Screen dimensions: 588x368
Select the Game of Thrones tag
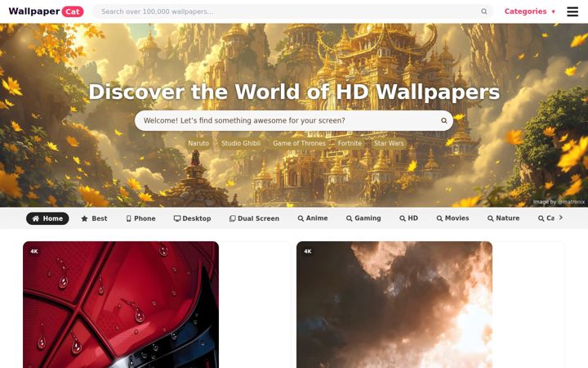pyautogui.click(x=299, y=143)
